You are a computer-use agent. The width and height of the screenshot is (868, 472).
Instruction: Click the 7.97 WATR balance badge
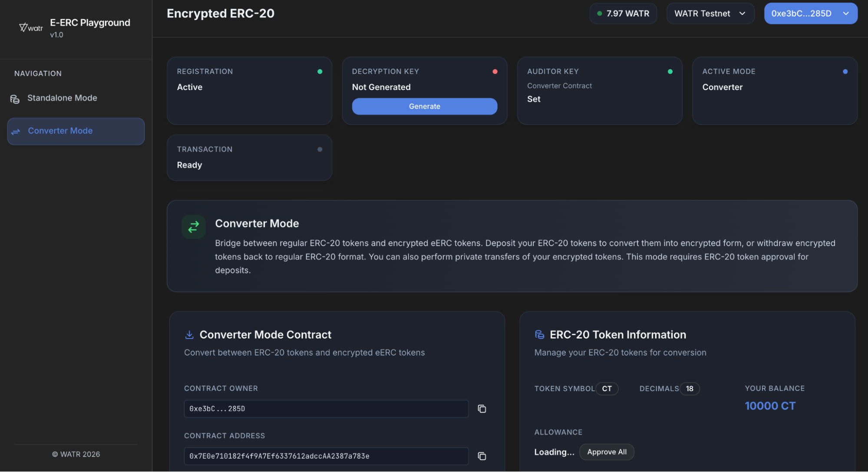pyautogui.click(x=623, y=13)
